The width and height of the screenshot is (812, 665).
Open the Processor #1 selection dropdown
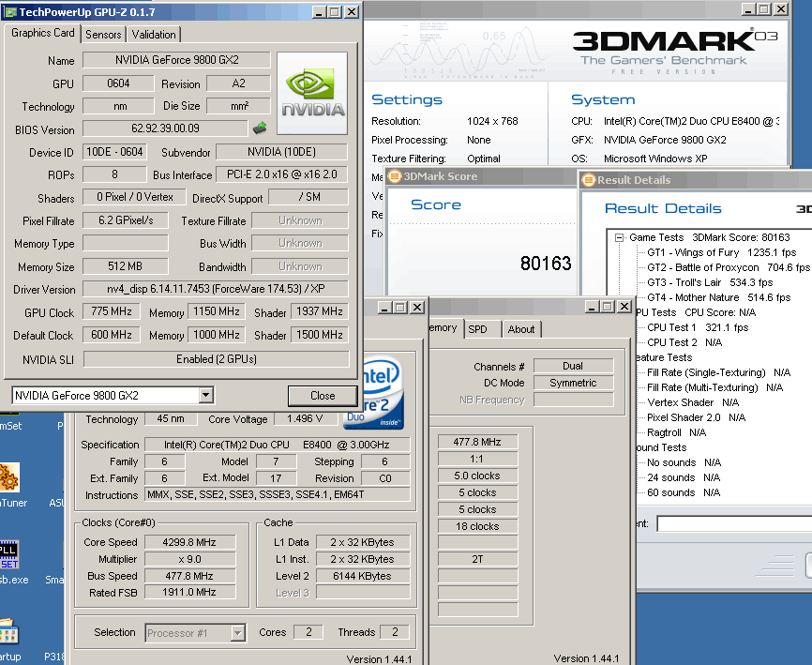point(237,632)
